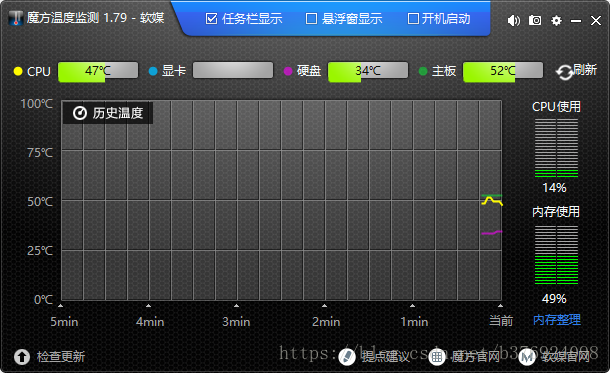
Task: Click the 100℃ axis label
Action: coord(37,104)
